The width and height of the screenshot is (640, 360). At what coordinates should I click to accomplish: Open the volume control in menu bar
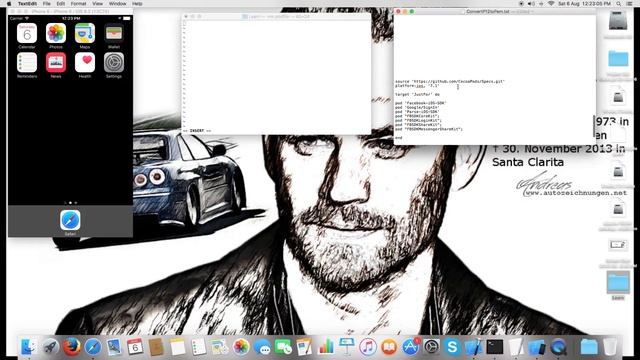click(x=531, y=4)
